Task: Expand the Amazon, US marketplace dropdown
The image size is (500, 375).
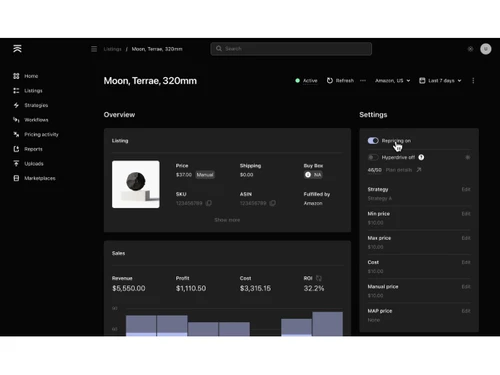Action: pos(393,81)
